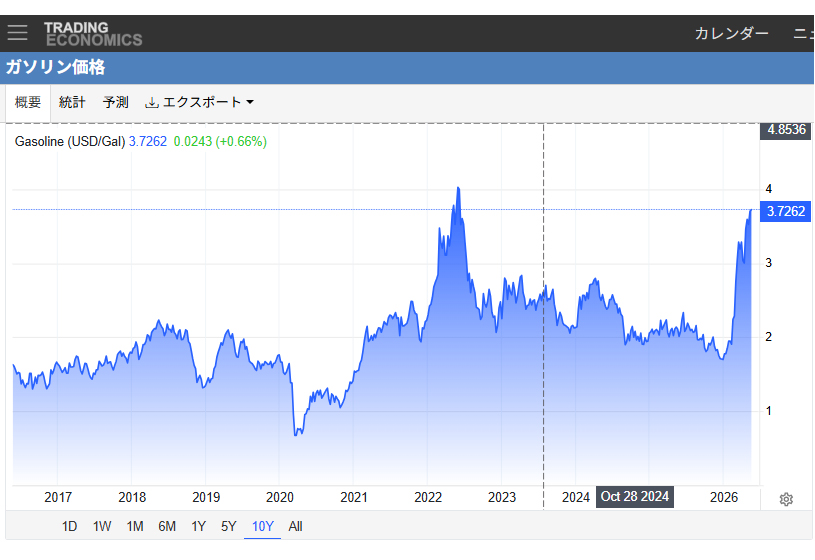Open the chart settings gear icon
The width and height of the screenshot is (815, 560).
click(786, 500)
